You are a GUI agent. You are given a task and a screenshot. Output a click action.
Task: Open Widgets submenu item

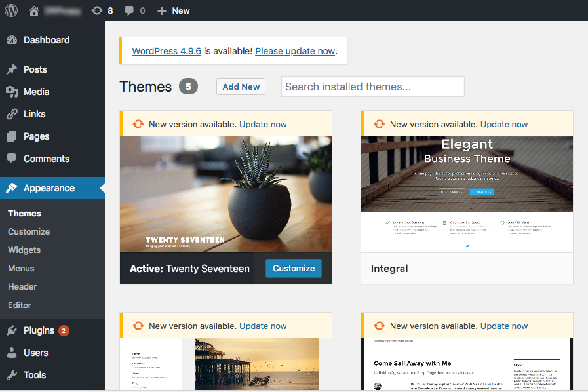[24, 250]
